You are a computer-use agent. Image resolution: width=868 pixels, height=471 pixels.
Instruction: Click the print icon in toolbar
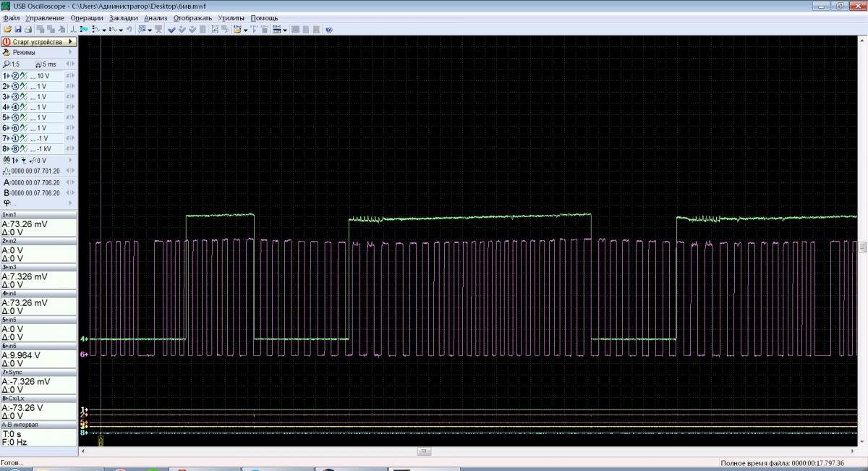pyautogui.click(x=27, y=30)
